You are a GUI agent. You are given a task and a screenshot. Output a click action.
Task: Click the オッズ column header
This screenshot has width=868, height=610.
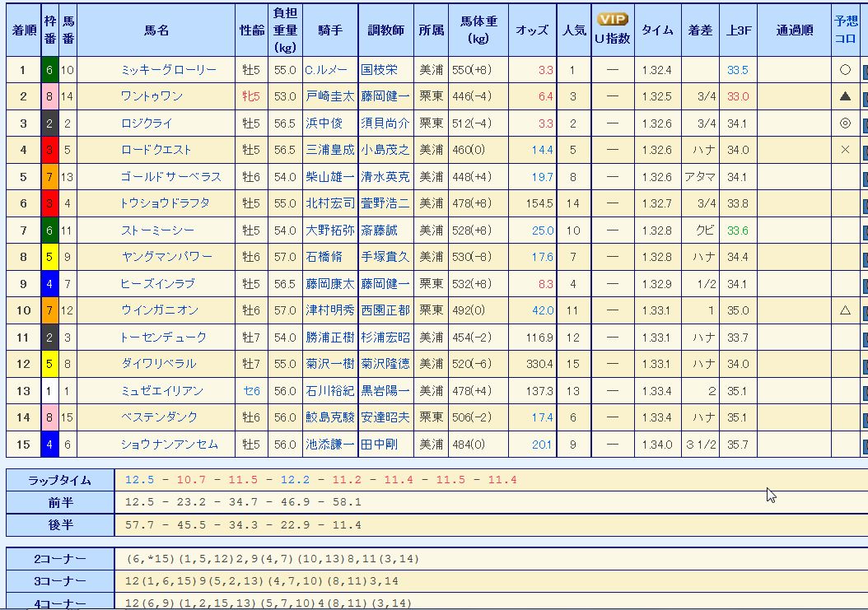coord(532,30)
